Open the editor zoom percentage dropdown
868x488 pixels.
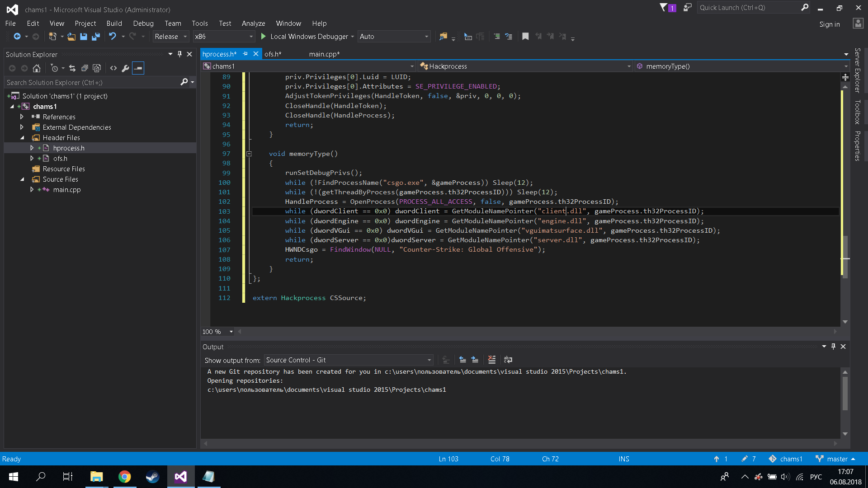tap(231, 332)
